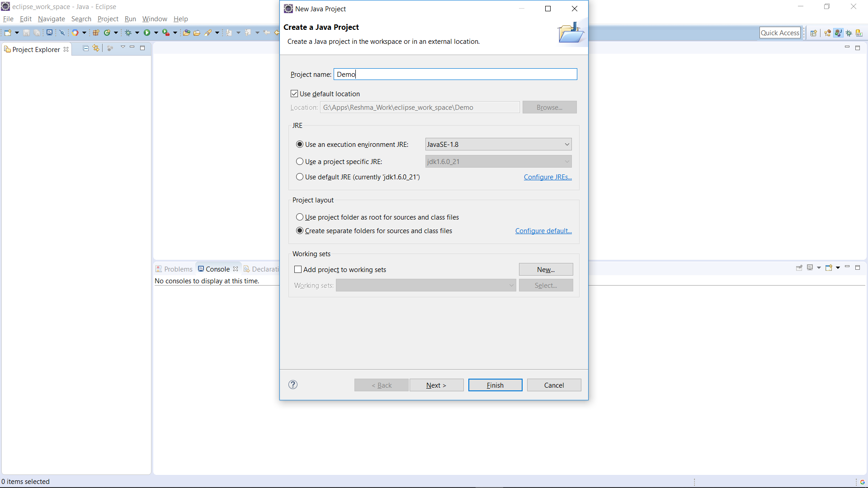868x488 pixels.
Task: Open the Project menu
Action: (x=108, y=19)
